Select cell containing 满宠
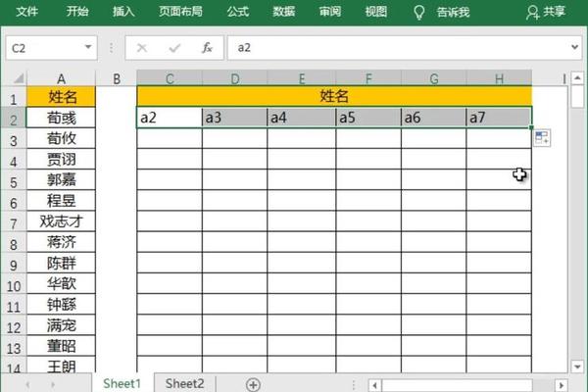 (x=61, y=325)
